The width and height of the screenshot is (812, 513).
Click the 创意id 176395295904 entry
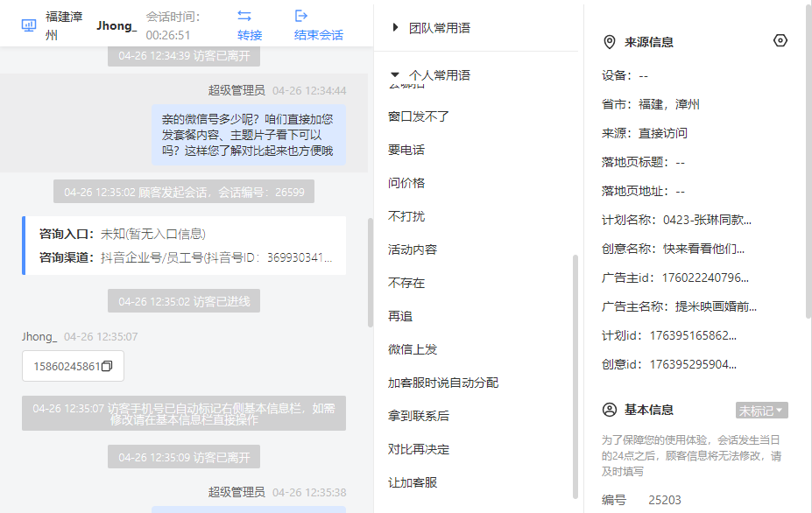point(668,364)
